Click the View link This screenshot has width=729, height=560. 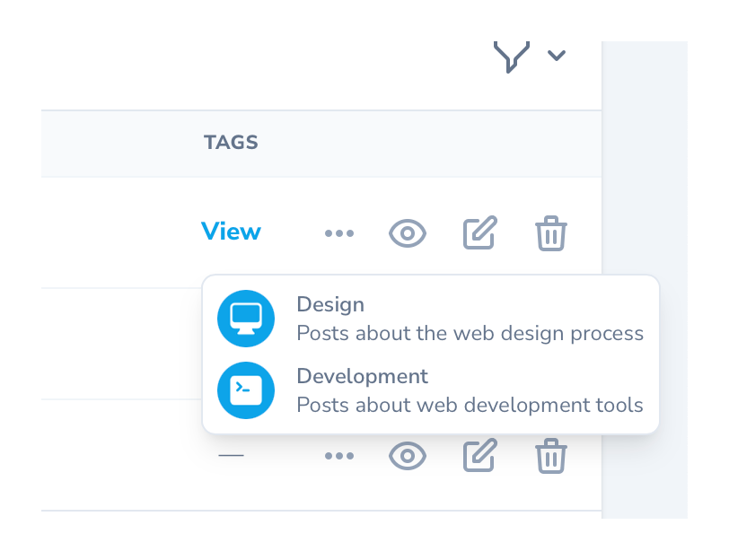tap(231, 232)
